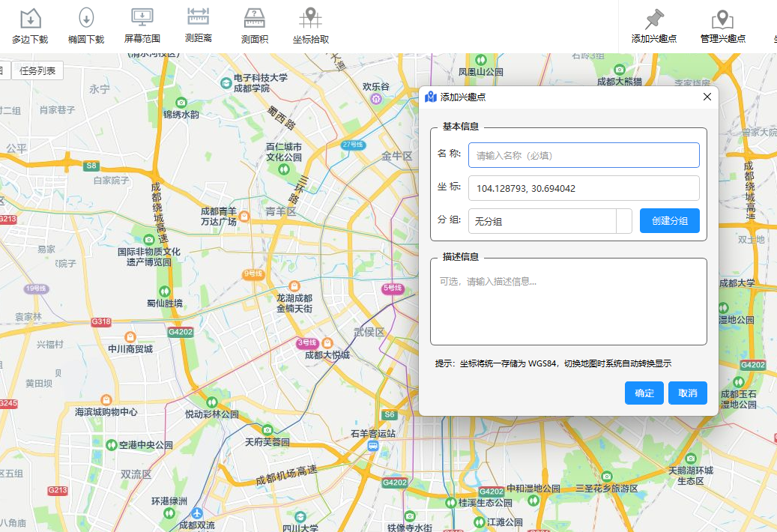Activate the 测距离 distance measuring tool
This screenshot has width=777, height=532.
click(x=199, y=25)
